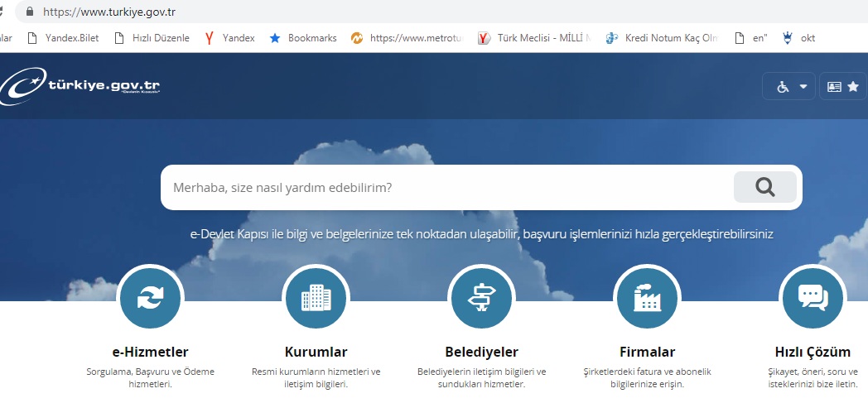The width and height of the screenshot is (868, 403).
Task: Click the star favorites icon in header
Action: point(853,86)
